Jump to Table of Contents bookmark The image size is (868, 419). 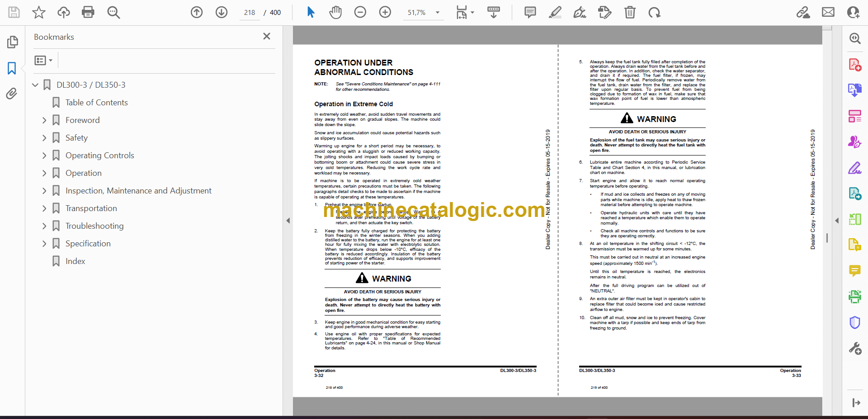pos(96,103)
